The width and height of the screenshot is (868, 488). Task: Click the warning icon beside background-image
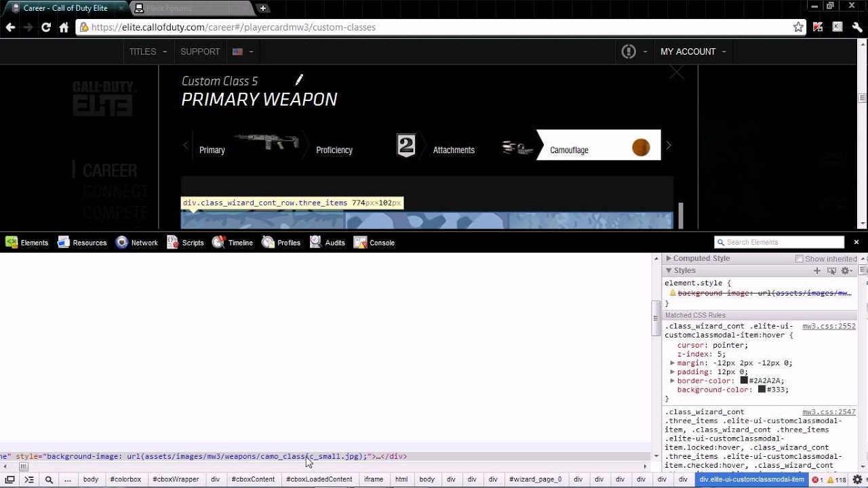(x=673, y=293)
